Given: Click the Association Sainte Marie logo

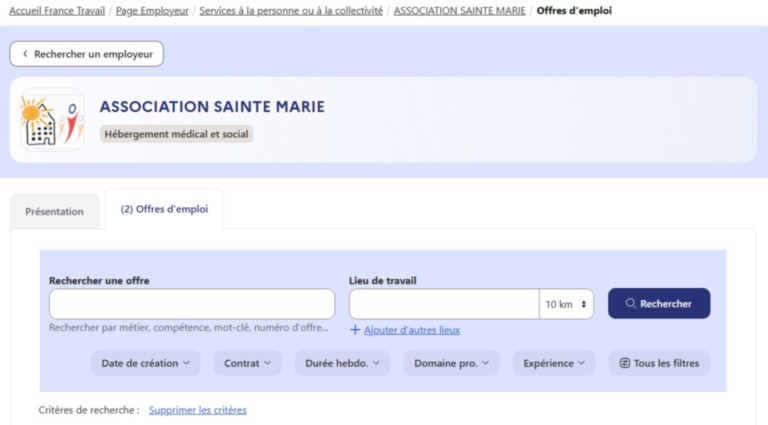Looking at the screenshot, I should click(52, 119).
